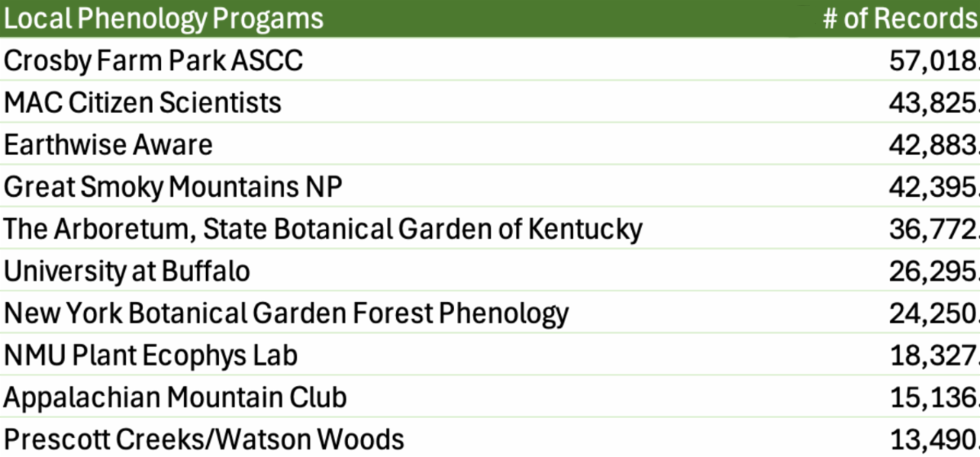980x457 pixels.
Task: Click the 42,883 records value
Action: [933, 145]
